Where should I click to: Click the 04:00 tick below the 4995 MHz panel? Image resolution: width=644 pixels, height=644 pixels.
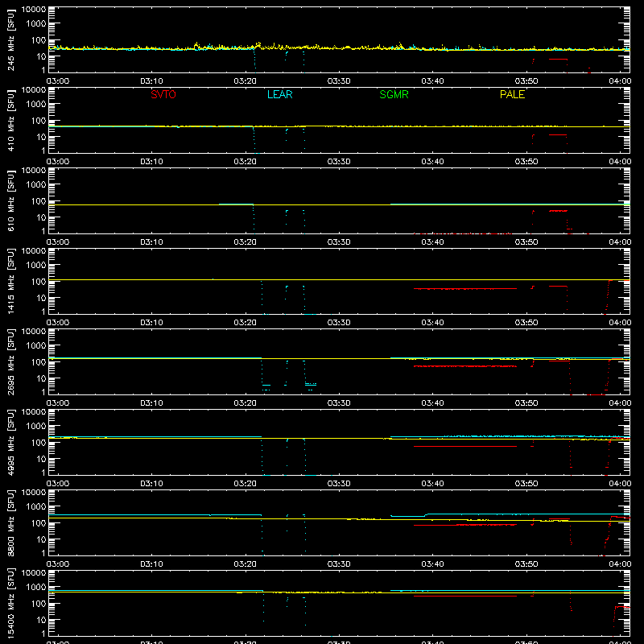pos(620,484)
